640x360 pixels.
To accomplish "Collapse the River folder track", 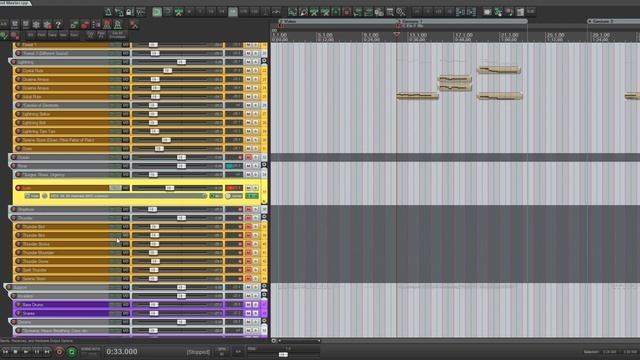I will click(x=264, y=165).
